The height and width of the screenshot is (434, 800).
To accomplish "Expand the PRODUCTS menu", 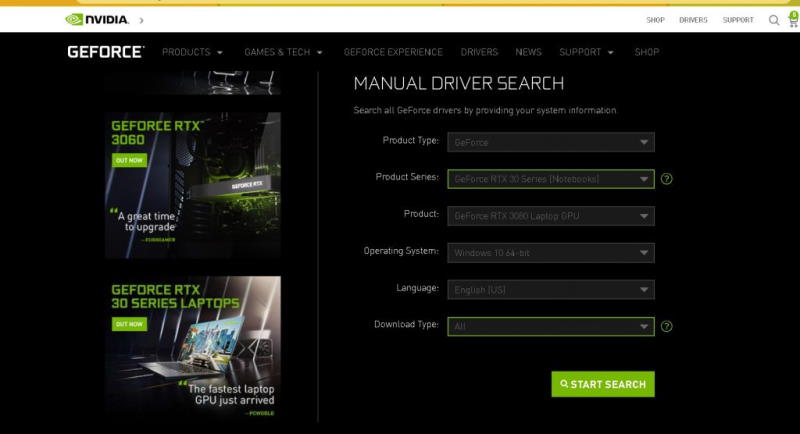I will pos(192,52).
